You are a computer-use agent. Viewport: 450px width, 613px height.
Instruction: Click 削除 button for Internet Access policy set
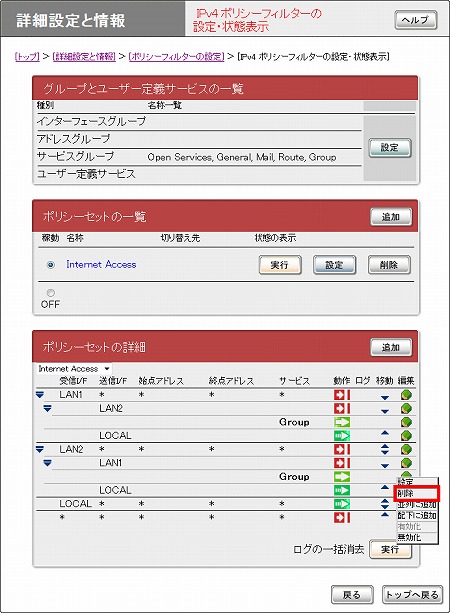(x=389, y=265)
